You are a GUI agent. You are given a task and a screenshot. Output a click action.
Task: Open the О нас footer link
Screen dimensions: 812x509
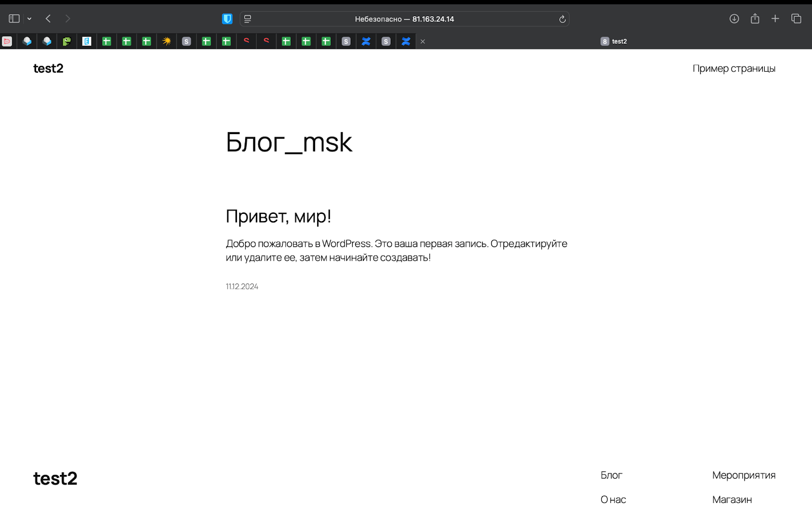tap(614, 500)
